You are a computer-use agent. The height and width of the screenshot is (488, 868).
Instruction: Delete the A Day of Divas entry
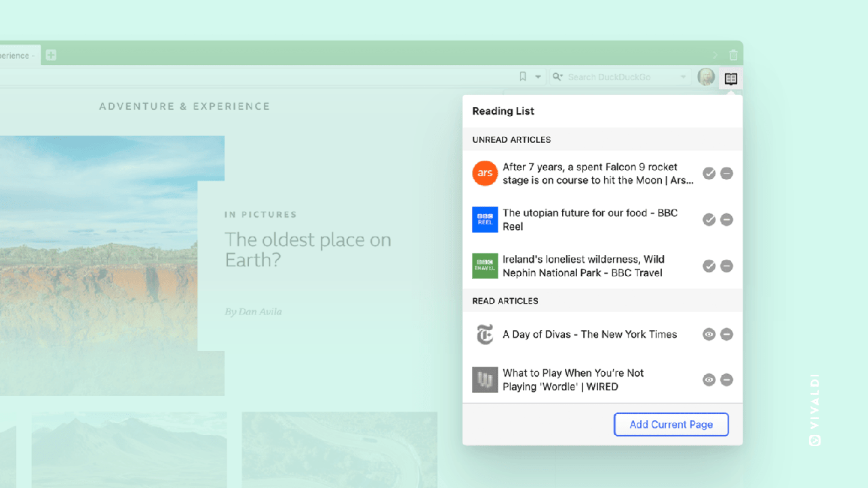pyautogui.click(x=726, y=334)
